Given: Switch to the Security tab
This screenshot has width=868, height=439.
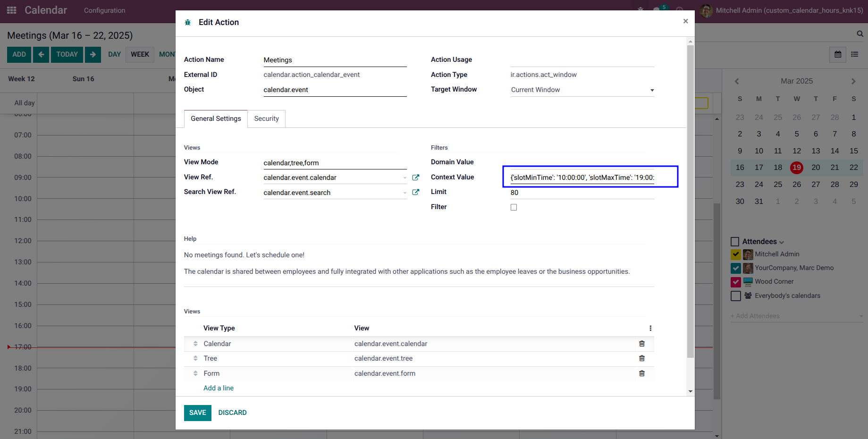Looking at the screenshot, I should pos(266,118).
